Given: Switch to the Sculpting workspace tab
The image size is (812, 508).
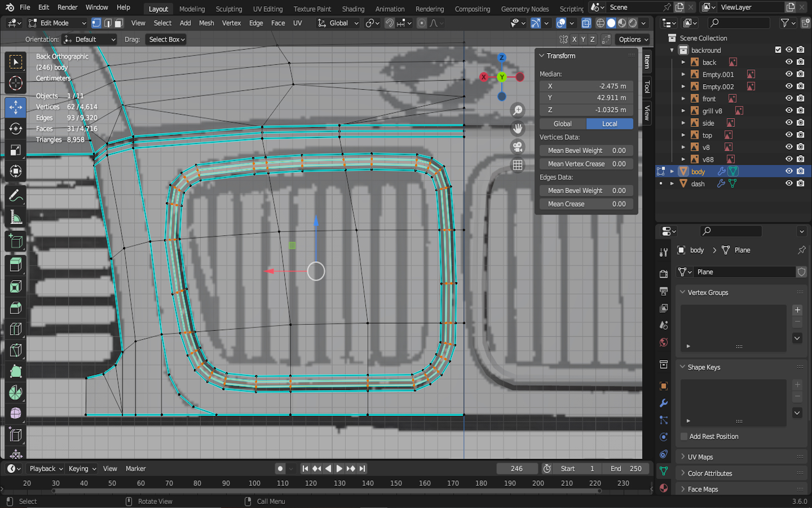Looking at the screenshot, I should [x=228, y=9].
